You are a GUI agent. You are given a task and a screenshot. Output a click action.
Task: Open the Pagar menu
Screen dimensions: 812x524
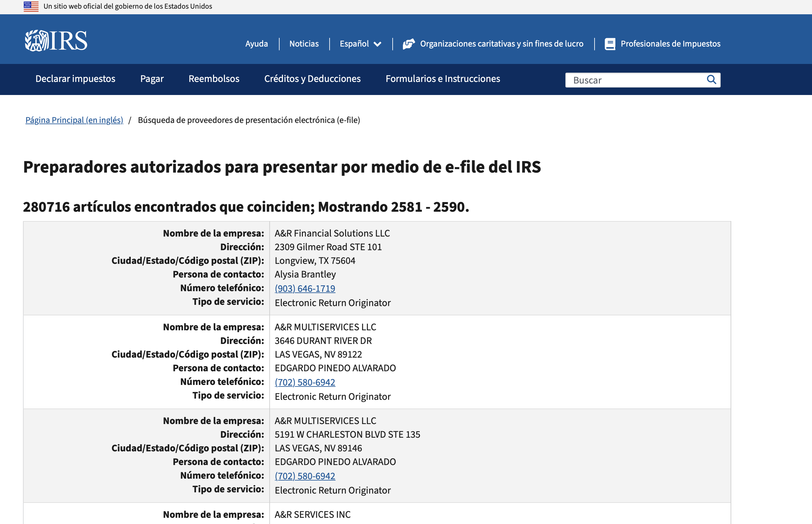pyautogui.click(x=152, y=79)
